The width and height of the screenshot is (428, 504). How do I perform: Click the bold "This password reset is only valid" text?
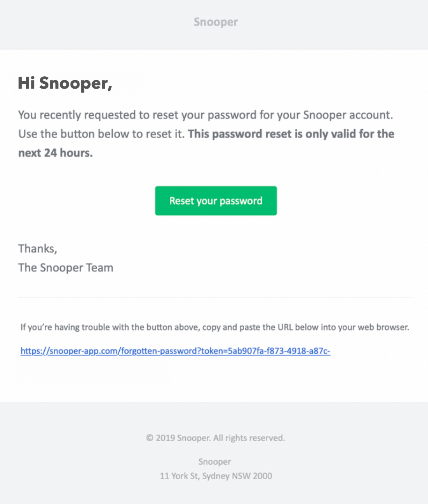pos(291,134)
